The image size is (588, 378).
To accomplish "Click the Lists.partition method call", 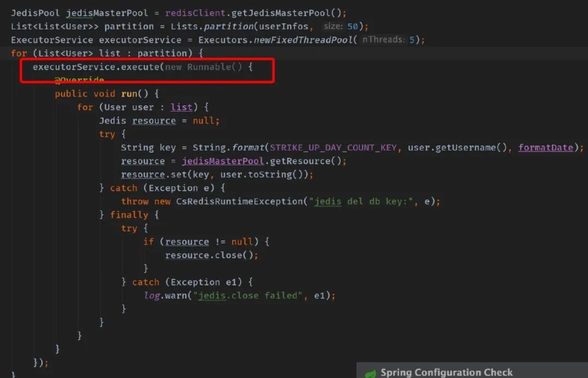I will point(212,27).
